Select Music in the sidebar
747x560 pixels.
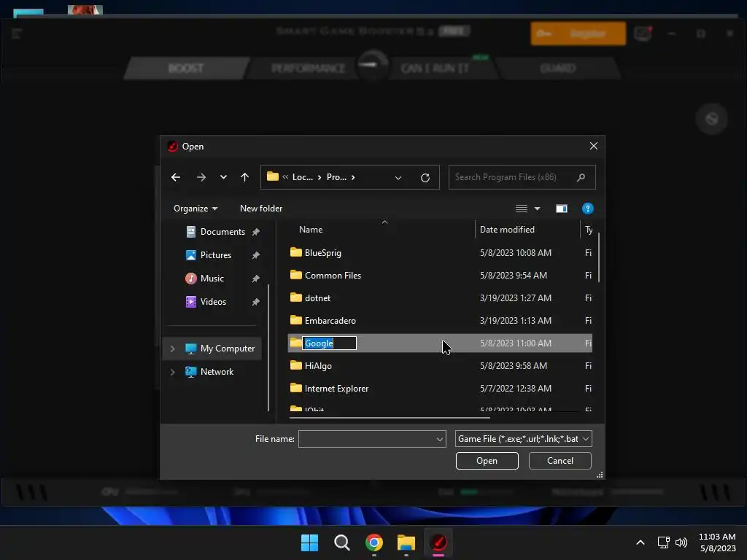click(212, 279)
